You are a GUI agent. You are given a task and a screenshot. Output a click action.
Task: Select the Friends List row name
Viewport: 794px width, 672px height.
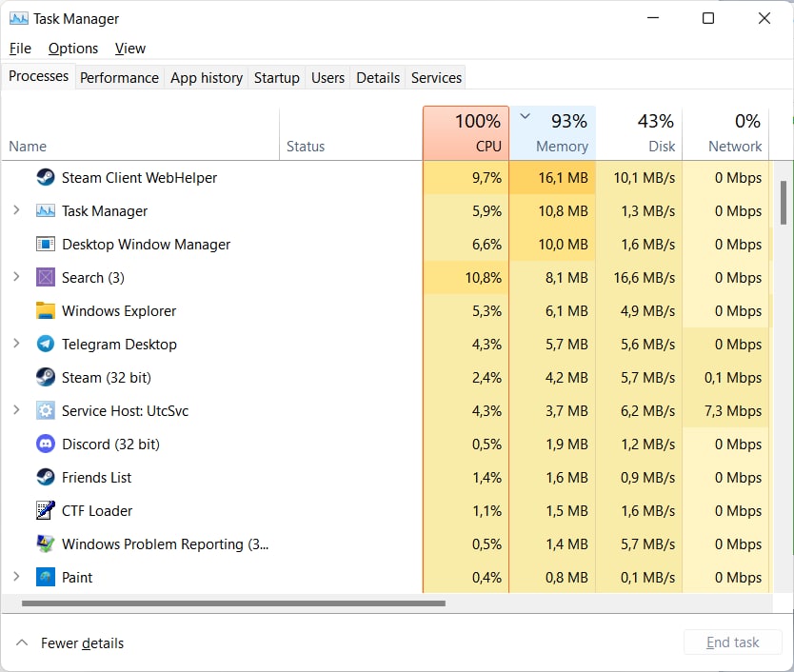coord(97,478)
